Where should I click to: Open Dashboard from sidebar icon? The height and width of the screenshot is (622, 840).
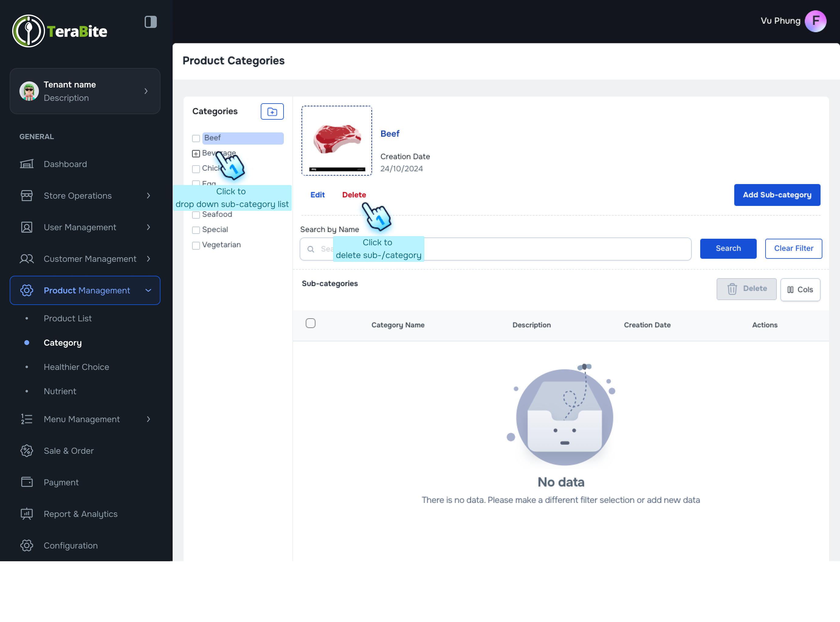point(26,164)
